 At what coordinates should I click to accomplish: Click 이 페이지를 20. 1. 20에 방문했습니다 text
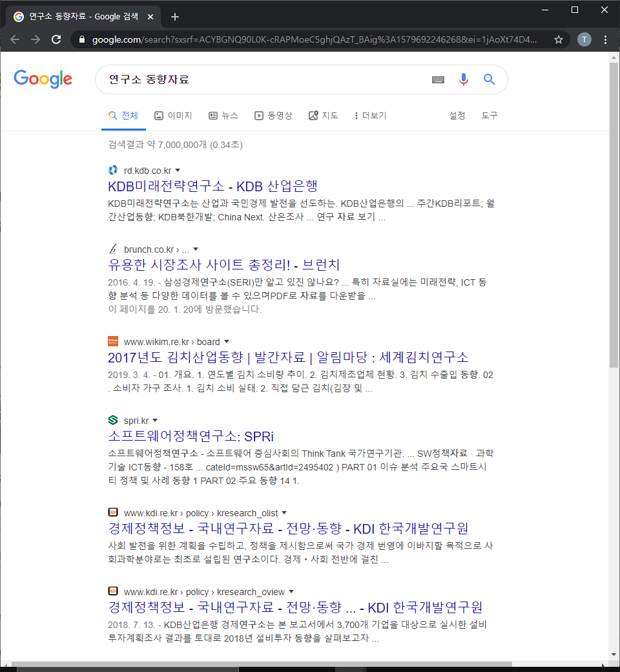(185, 310)
